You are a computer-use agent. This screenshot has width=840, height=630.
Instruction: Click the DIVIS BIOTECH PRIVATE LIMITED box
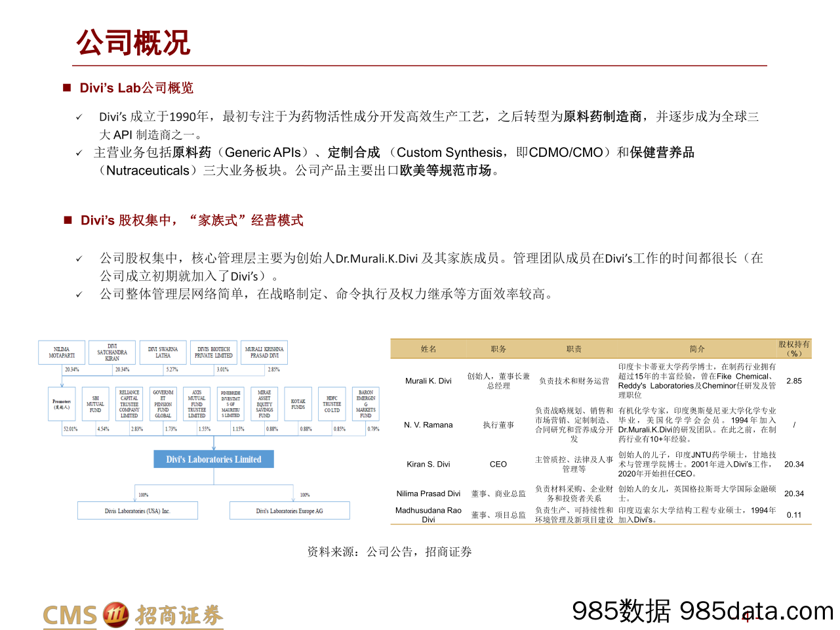pyautogui.click(x=214, y=352)
